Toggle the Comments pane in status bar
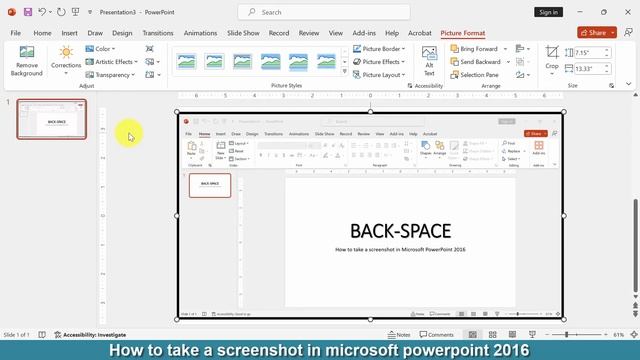 (436, 335)
